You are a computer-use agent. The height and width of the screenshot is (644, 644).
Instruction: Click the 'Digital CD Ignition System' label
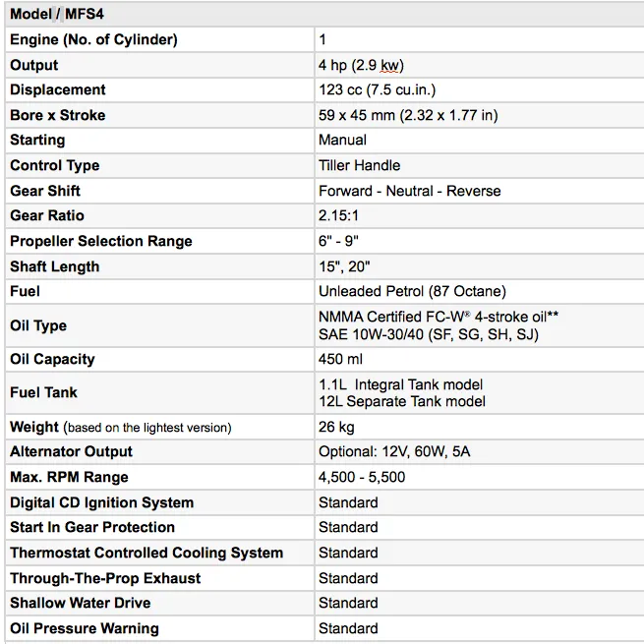tap(101, 502)
